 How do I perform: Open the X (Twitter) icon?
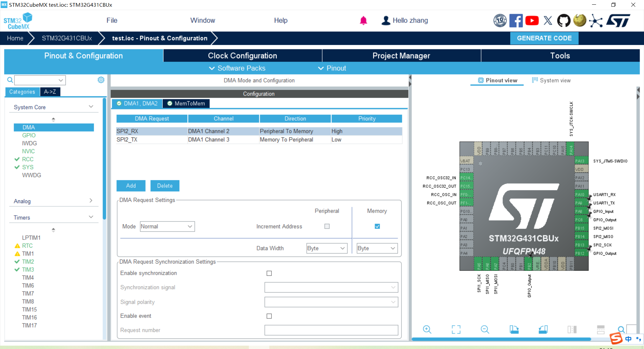click(x=548, y=20)
